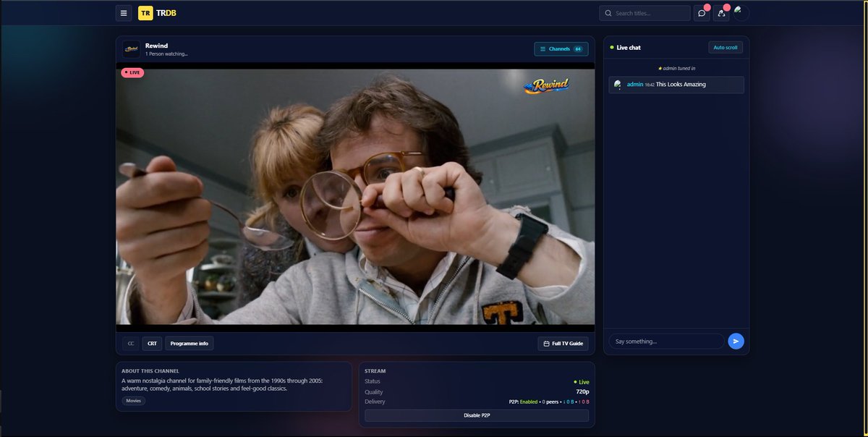Click the TR yellow logo badge
Viewport: 868px width, 437px height.
145,13
